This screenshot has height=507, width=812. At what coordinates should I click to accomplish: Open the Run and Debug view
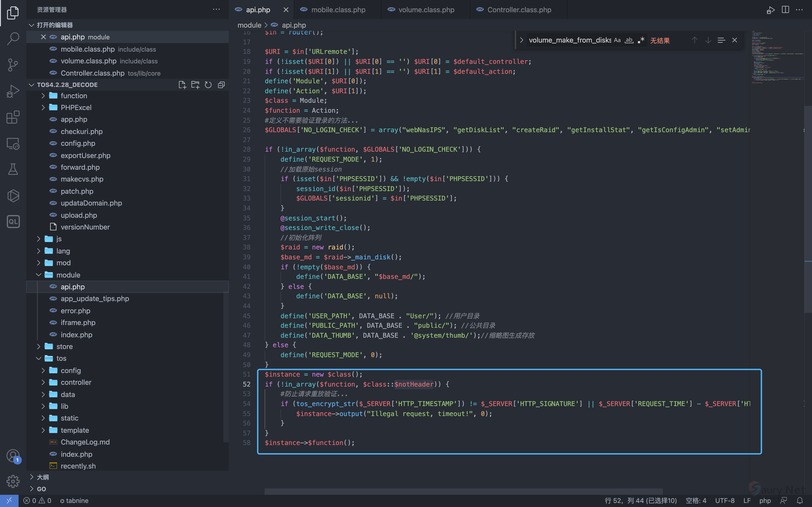(13, 91)
